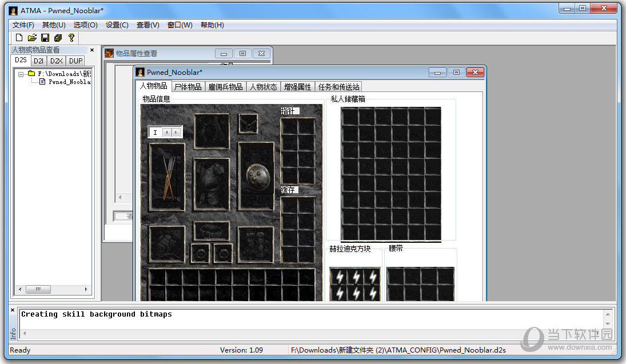Open the 选项(O) menu

pos(85,25)
